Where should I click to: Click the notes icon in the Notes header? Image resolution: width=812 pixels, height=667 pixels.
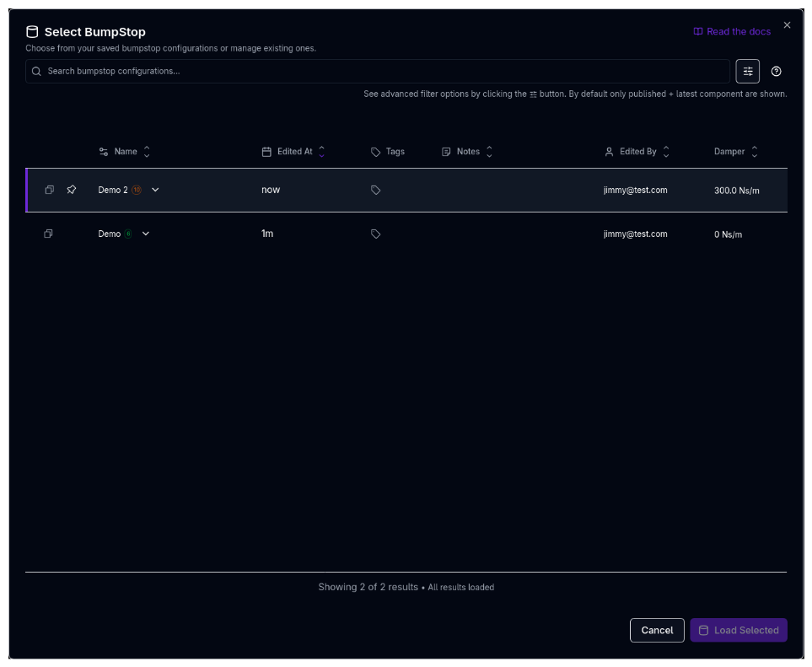click(445, 151)
